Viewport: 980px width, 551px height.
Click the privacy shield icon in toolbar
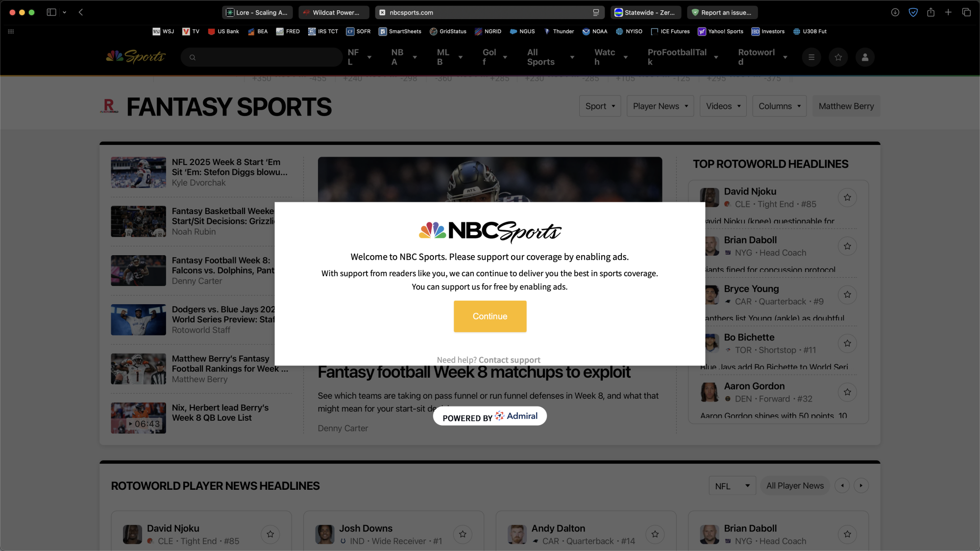tap(913, 12)
